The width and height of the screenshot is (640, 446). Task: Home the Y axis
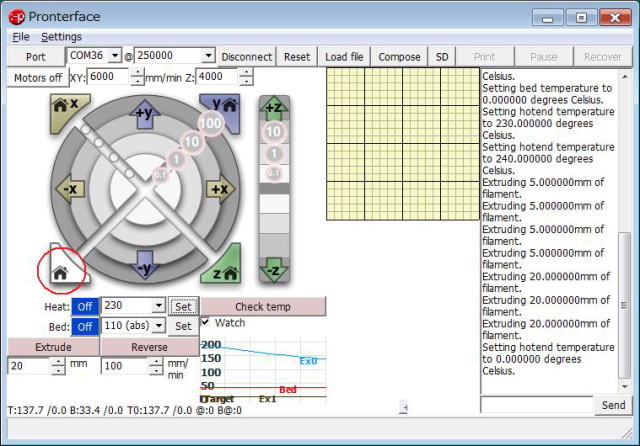[224, 110]
